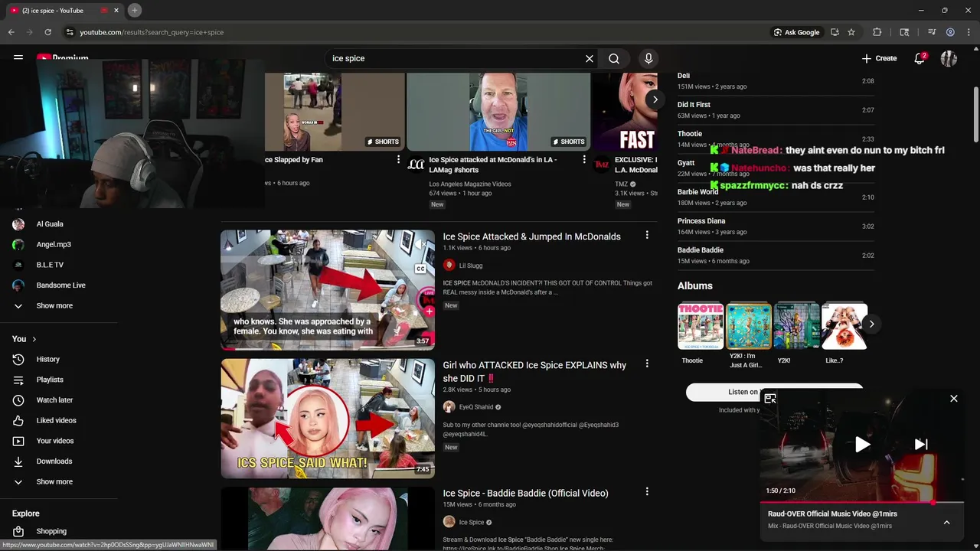The height and width of the screenshot is (551, 980).
Task: Play Girl who ATTACKED Ice Spice thumbnail
Action: tap(328, 419)
